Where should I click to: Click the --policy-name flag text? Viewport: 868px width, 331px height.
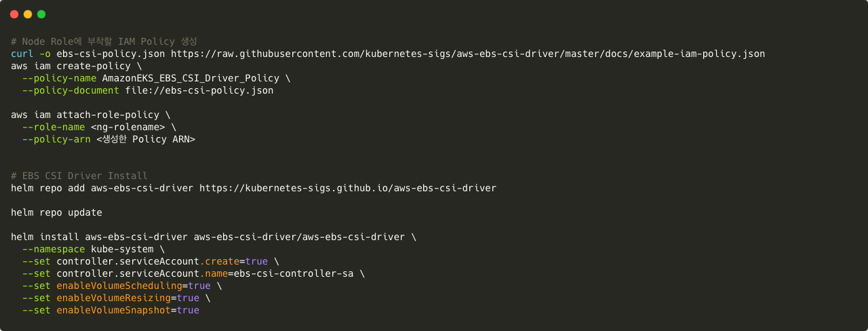click(59, 78)
